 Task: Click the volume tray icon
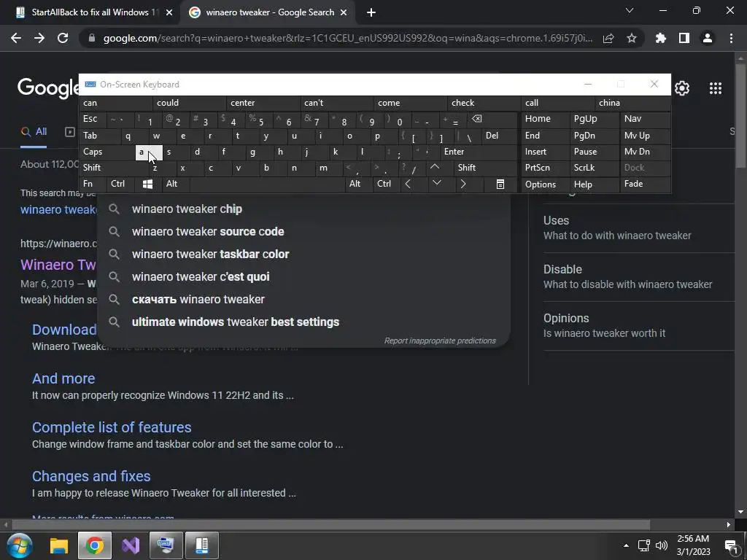662,545
